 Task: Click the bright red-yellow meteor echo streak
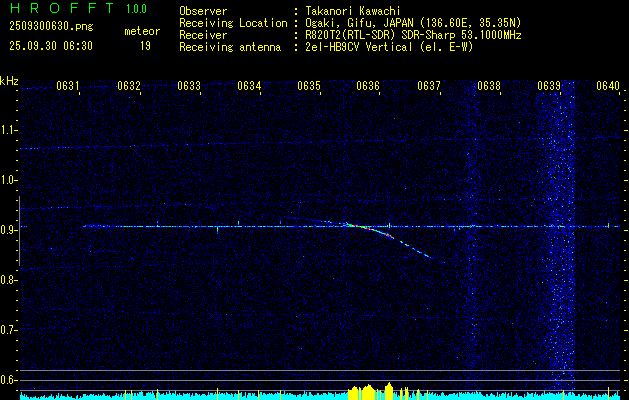371,230
